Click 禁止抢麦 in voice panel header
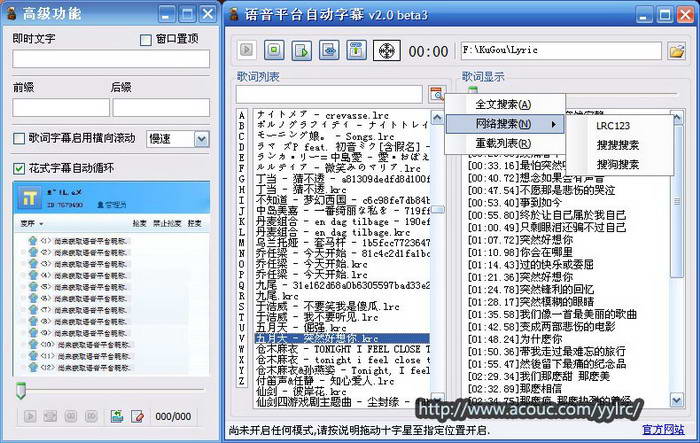Viewport: 700px width, 443px height. tap(167, 223)
